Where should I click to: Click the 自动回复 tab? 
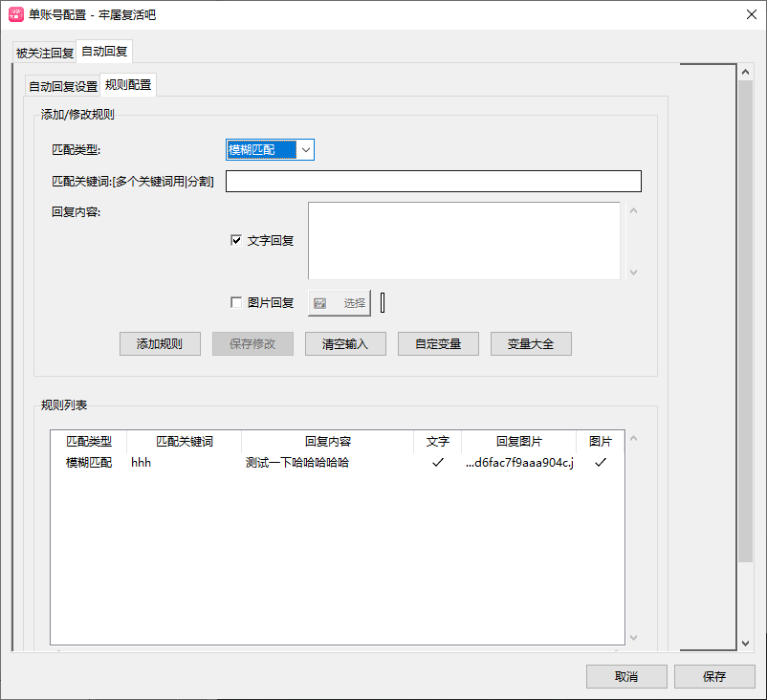tap(104, 53)
